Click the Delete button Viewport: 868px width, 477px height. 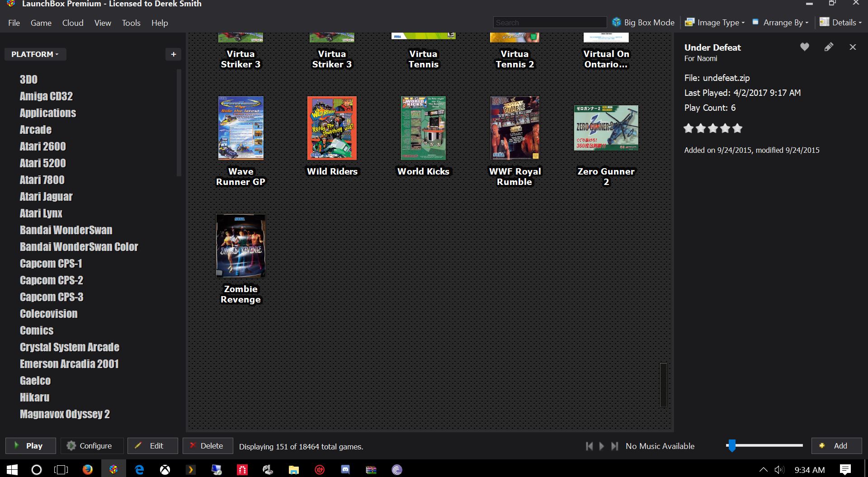coord(208,446)
